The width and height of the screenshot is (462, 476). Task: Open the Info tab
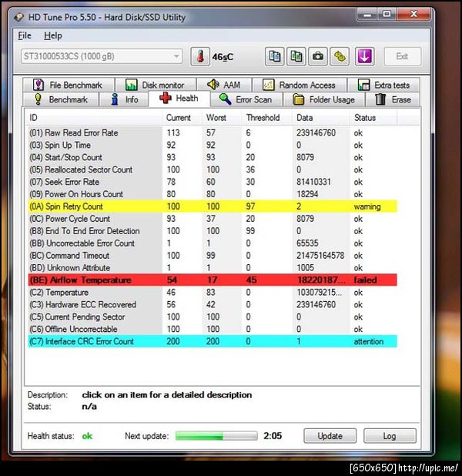tap(124, 99)
